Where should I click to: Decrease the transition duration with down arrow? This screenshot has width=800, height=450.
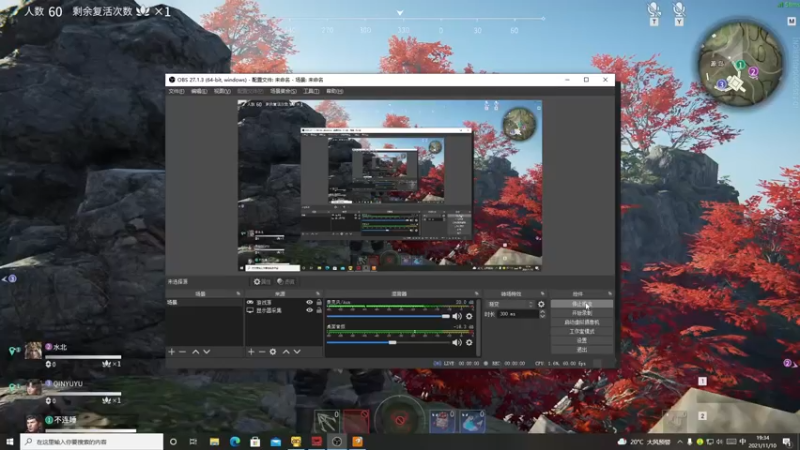542,316
